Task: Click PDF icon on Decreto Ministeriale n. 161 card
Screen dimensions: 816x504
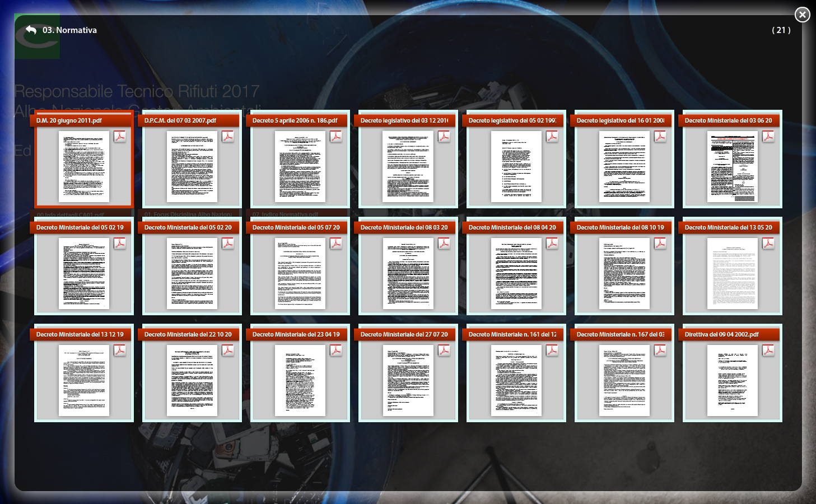Action: [x=552, y=351]
